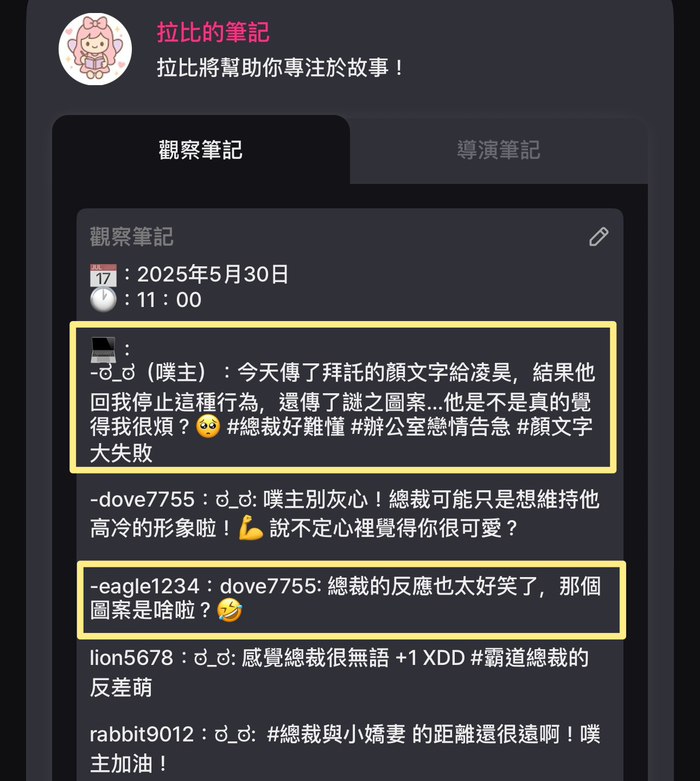700x781 pixels.
Task: Click the pink fairy avatar image
Action: click(x=95, y=49)
